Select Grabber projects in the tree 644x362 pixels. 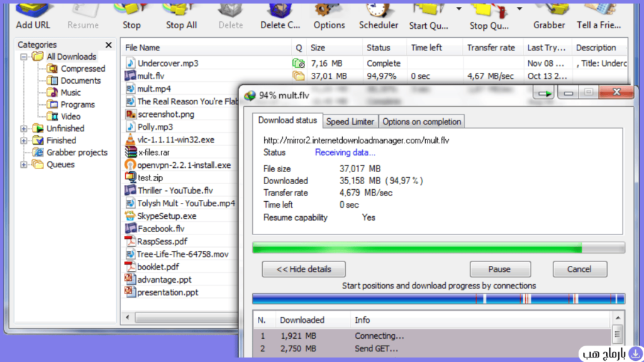point(77,152)
